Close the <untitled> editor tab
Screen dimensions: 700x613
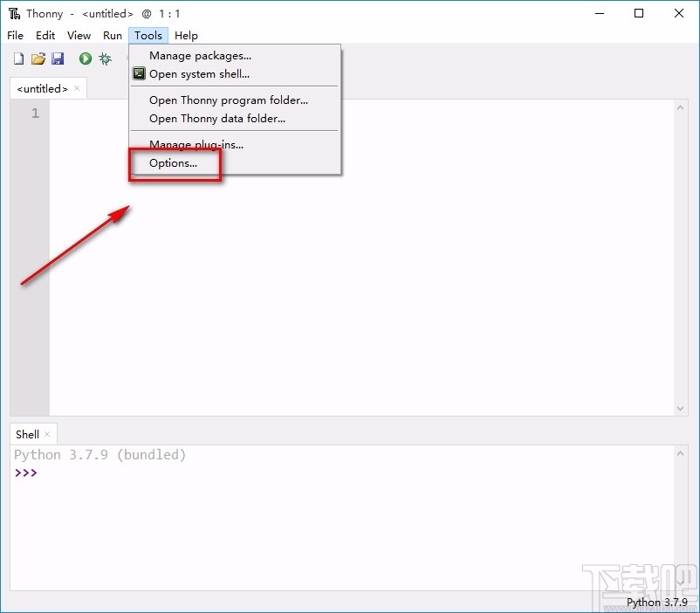point(77,88)
